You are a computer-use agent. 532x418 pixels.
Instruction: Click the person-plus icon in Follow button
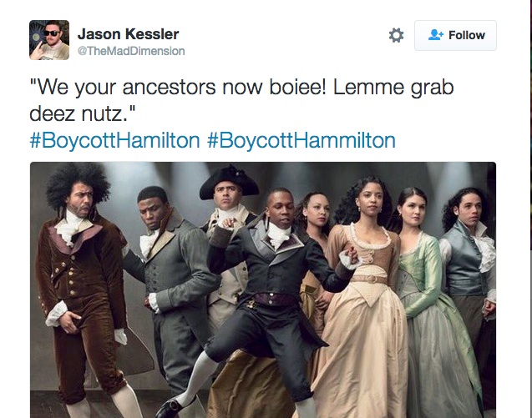point(435,35)
